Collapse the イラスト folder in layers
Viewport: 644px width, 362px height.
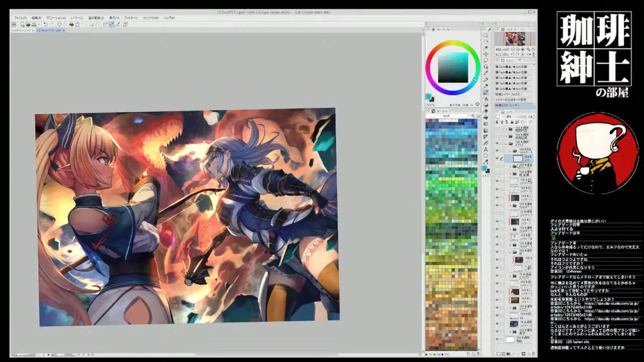point(506,143)
